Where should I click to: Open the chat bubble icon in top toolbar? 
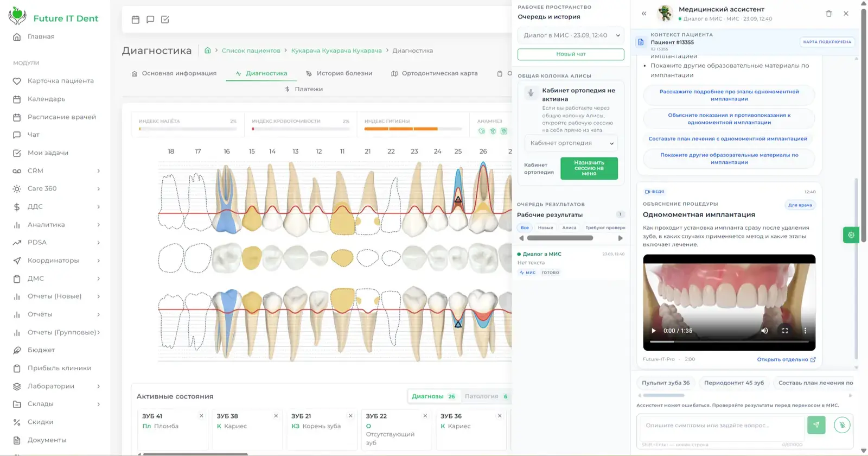click(x=150, y=20)
